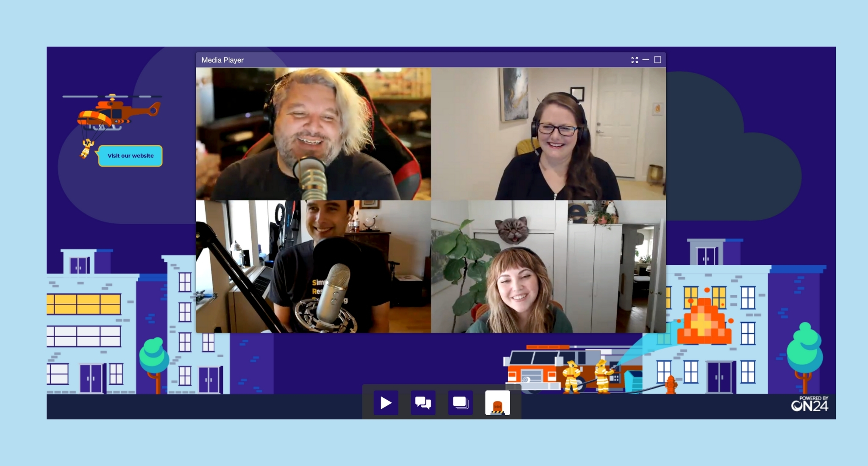This screenshot has height=466, width=868.
Task: Click the Visit our website button
Action: point(131,156)
